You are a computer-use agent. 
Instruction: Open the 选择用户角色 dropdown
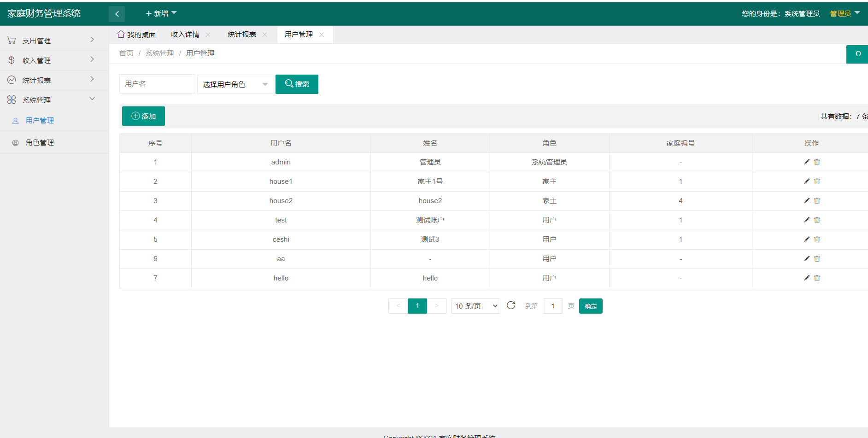click(x=235, y=84)
